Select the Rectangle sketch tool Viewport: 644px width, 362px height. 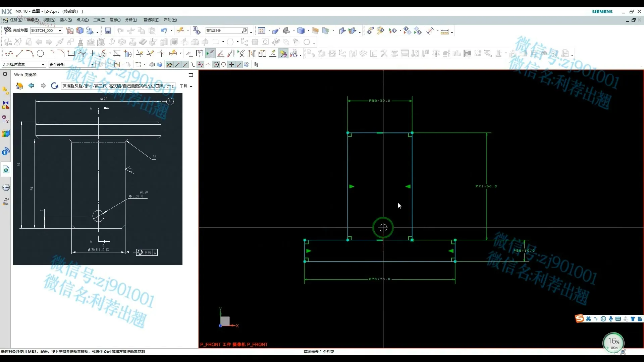71,53
